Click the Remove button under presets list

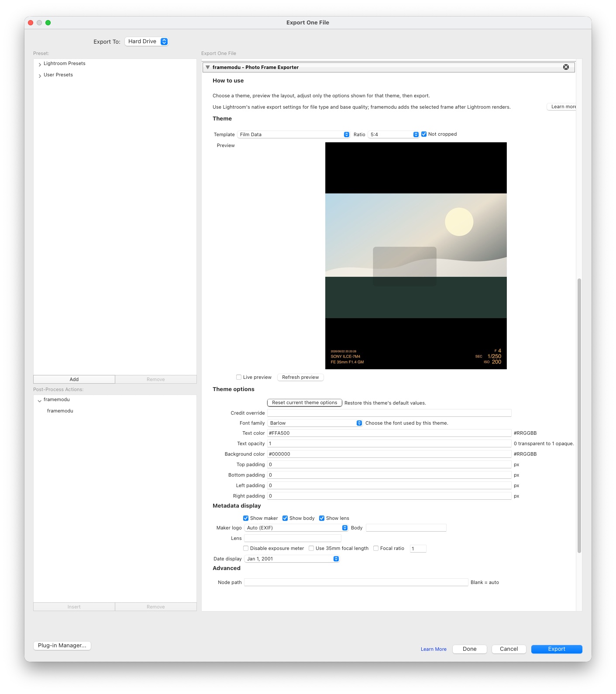[x=156, y=379]
